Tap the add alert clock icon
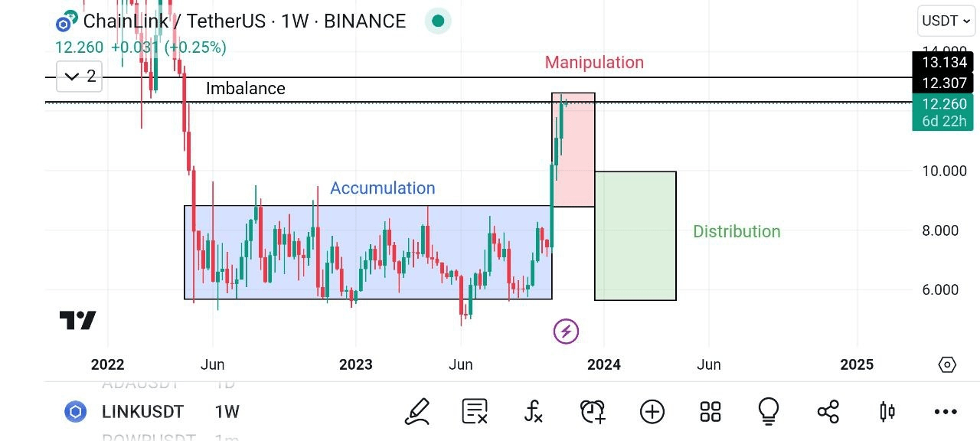The image size is (980, 441). (593, 412)
